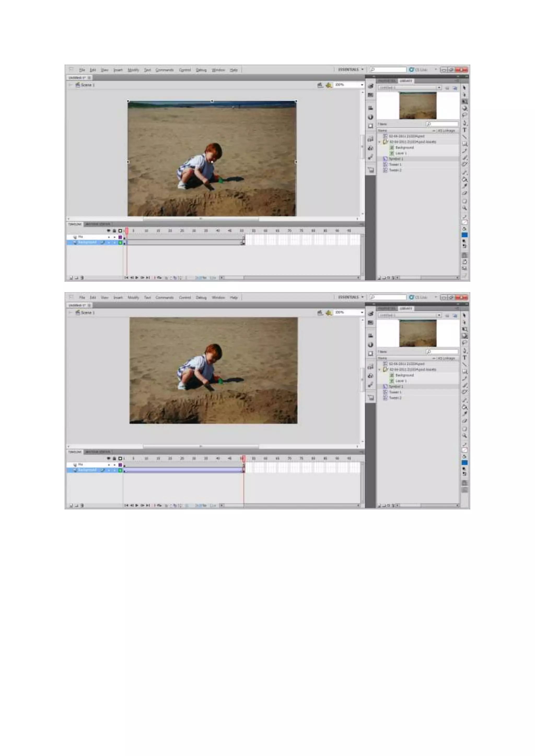Viewport: 535px width, 756px height.
Task: Click the Selection arrow tool in upper window
Action: point(464,88)
